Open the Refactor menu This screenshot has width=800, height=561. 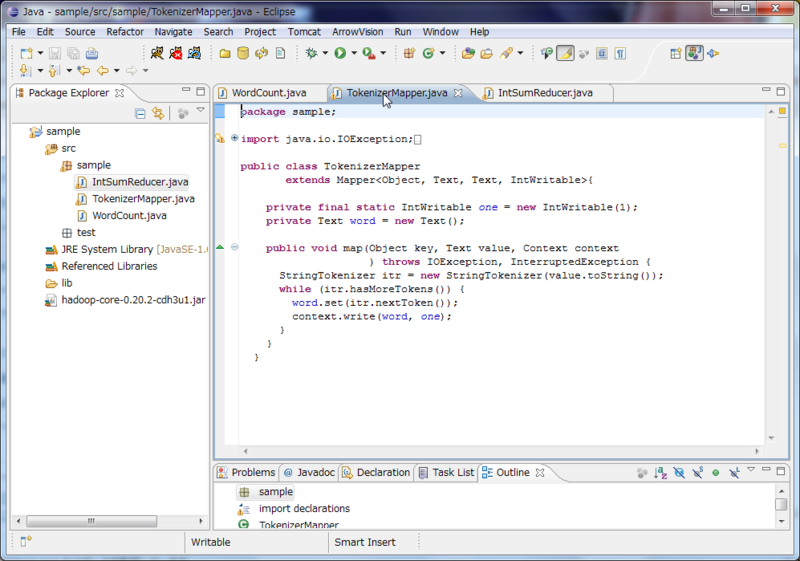[125, 32]
